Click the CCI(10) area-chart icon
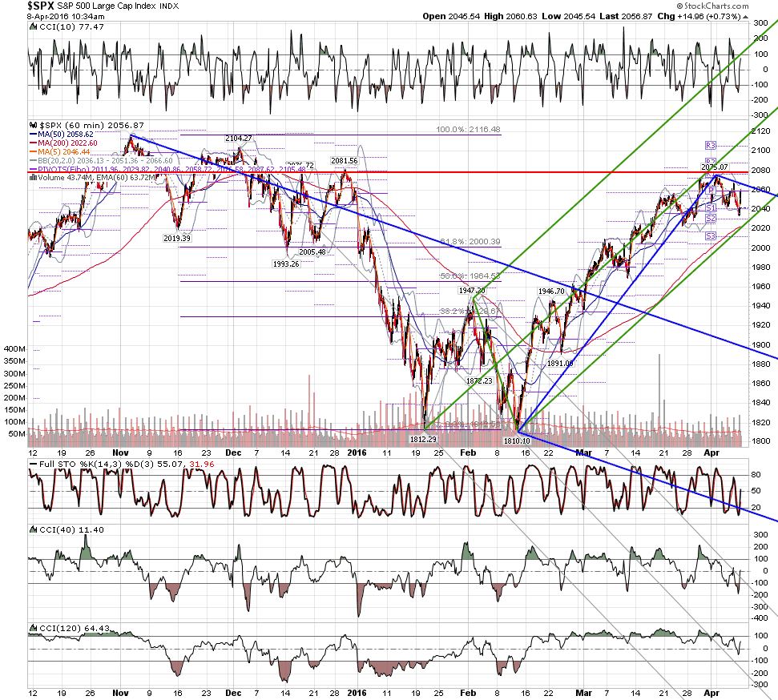The image size is (778, 700). click(33, 26)
